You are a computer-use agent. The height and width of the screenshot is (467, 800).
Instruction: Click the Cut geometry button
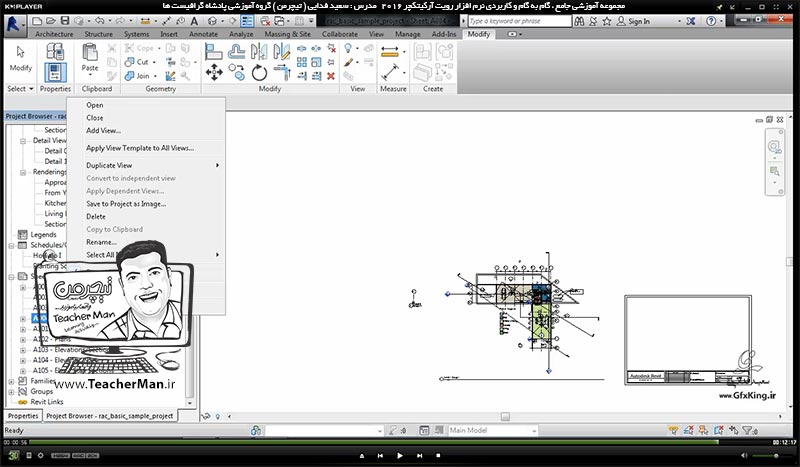[x=137, y=62]
